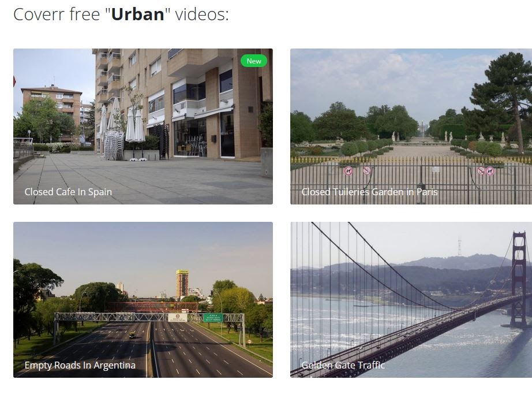Click the left no-dogs sign on fence
The image size is (532, 398).
[x=349, y=171]
